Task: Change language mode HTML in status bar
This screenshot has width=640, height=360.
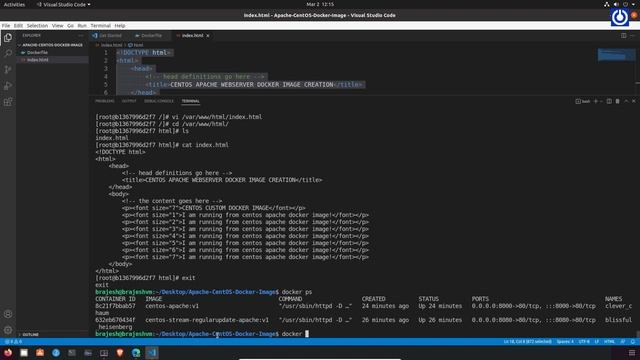Action: tap(609, 342)
